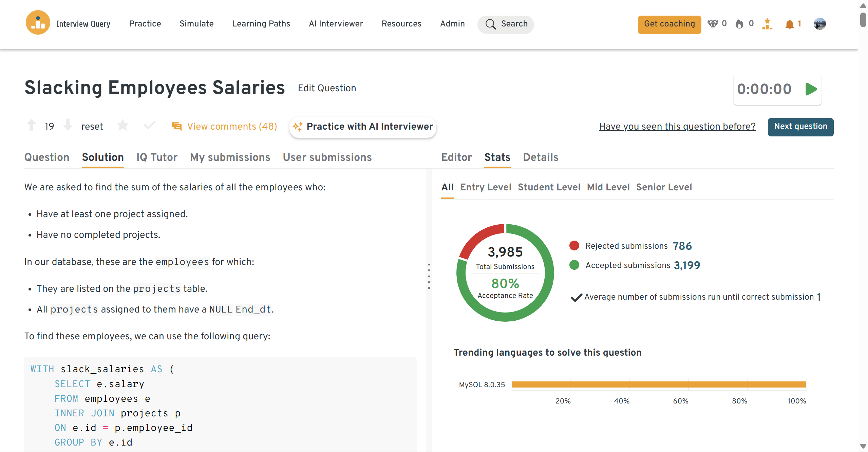The image size is (868, 452).
Task: Click the Next question button
Action: click(800, 127)
